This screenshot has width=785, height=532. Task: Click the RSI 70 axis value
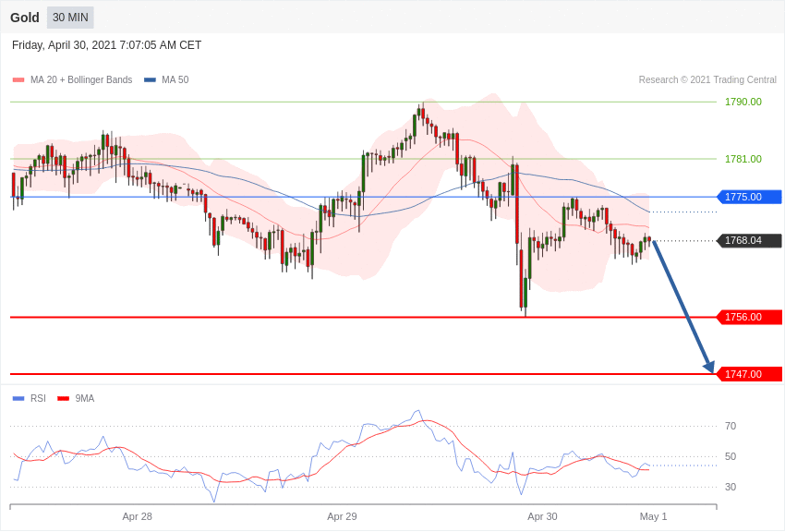click(731, 426)
